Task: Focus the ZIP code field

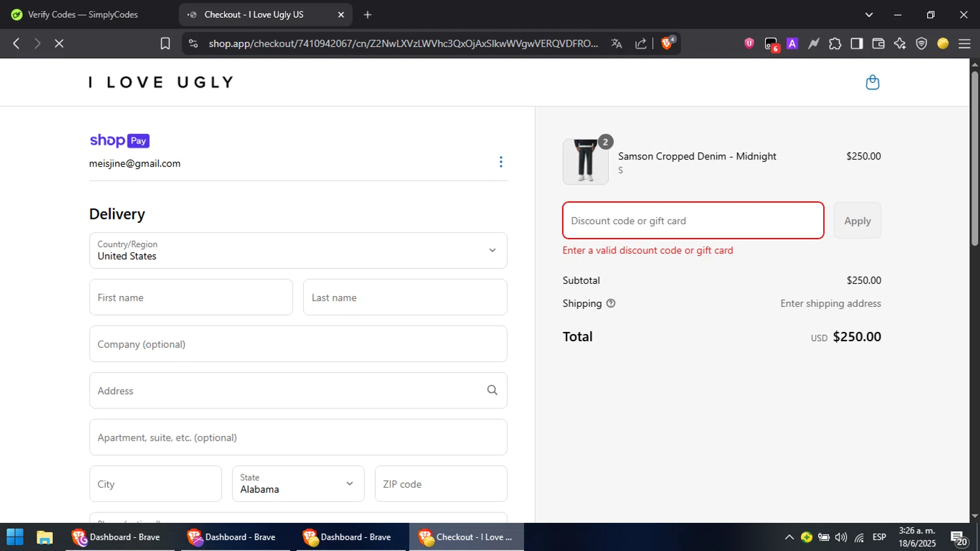Action: coord(441,484)
